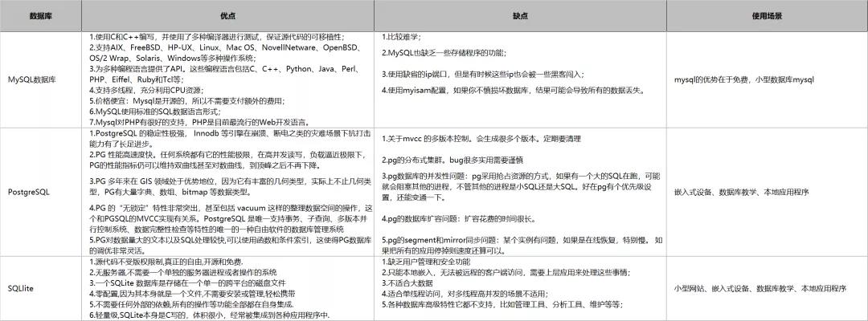868x321 pixels.
Task: Click "mysql的优势在于免费，小型数据库mysql" cell
Action: tap(744, 79)
